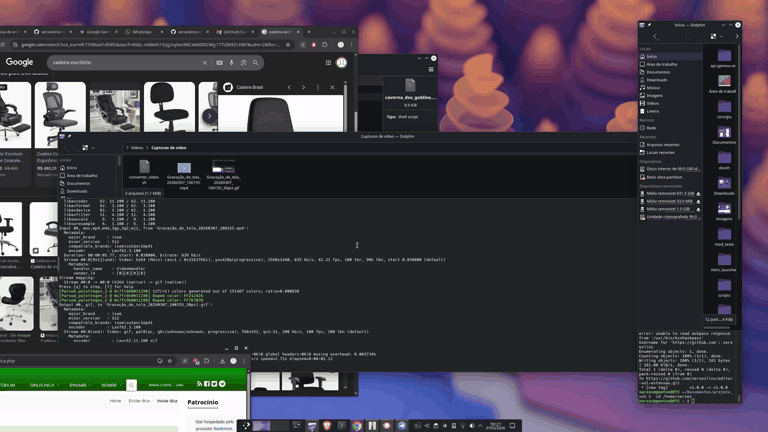Select Downloads in Dolphin places sidebar

(x=657, y=79)
